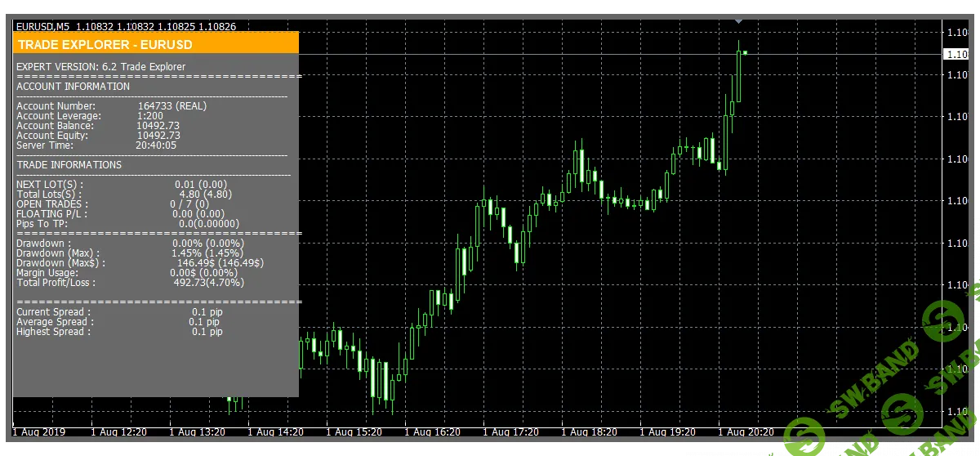This screenshot has width=980, height=456.
Task: Click the highlighted current price label on price axis
Action: click(x=956, y=54)
